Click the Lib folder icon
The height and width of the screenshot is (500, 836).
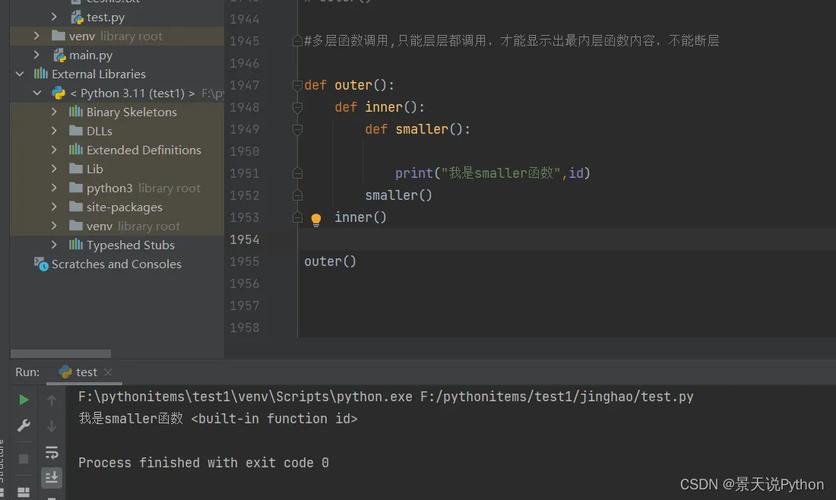point(76,169)
